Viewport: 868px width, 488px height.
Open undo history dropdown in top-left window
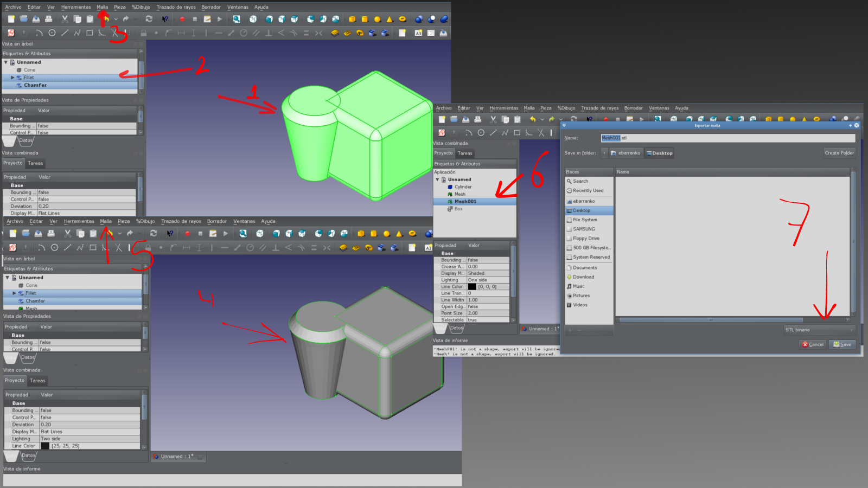click(x=116, y=19)
